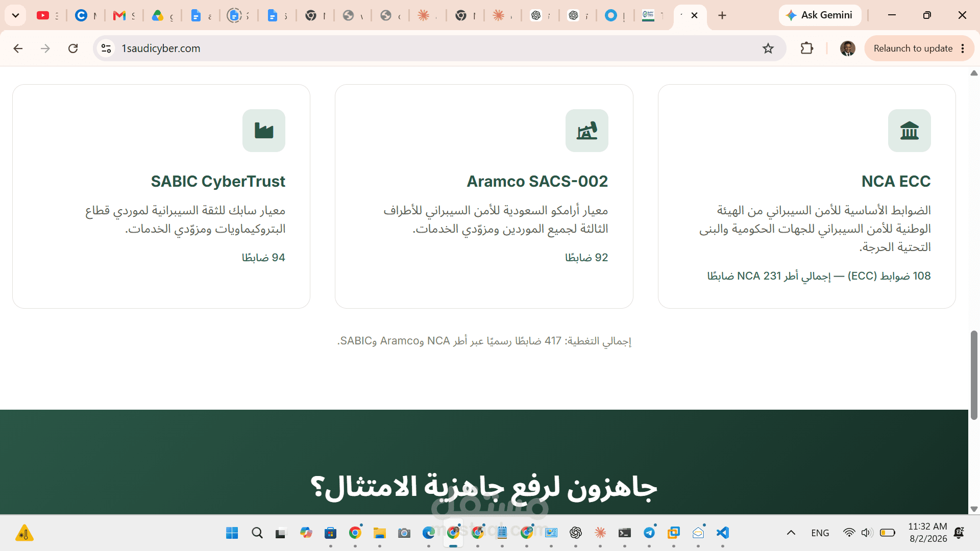The image size is (980, 551).
Task: Click the heading 'جاهزون لرفع جاهزية الامتثال؟'
Action: (x=484, y=487)
